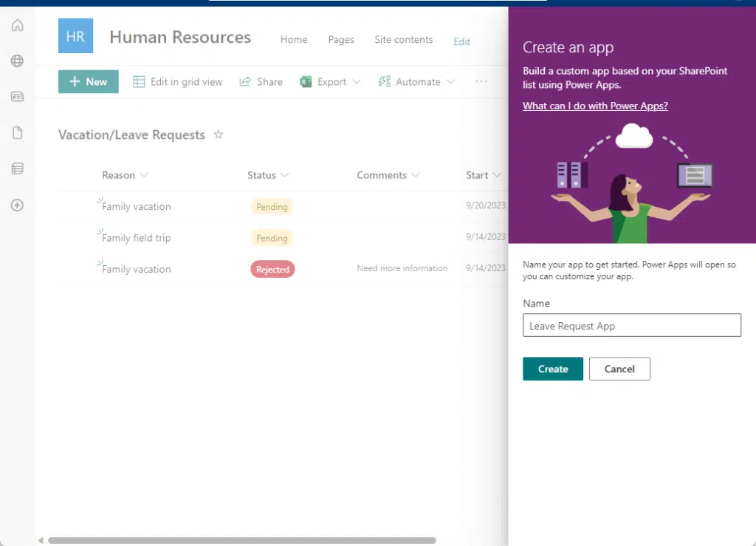This screenshot has width=756, height=546.
Task: Click the Rejected status badge
Action: [272, 269]
